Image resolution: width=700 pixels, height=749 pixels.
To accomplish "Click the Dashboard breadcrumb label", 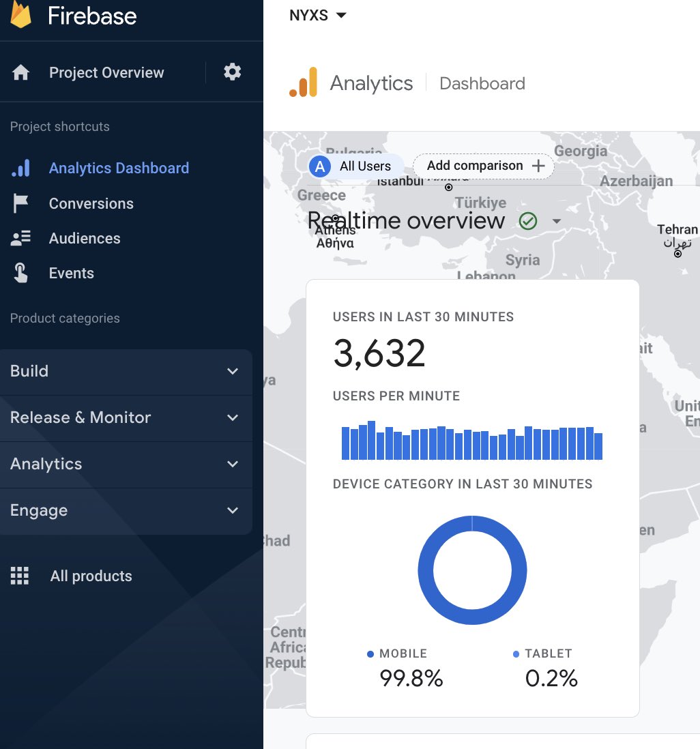I will click(482, 84).
